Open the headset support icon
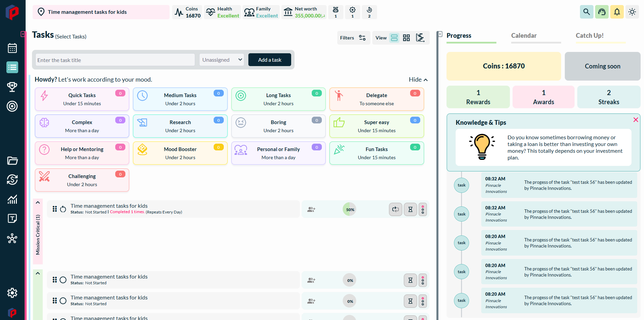Viewport: 644px width, 320px height. (602, 12)
